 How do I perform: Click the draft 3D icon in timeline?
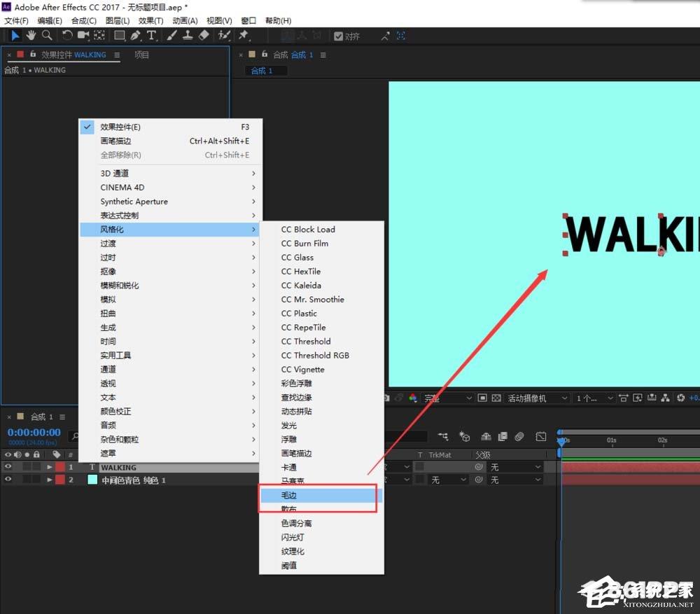point(465,436)
